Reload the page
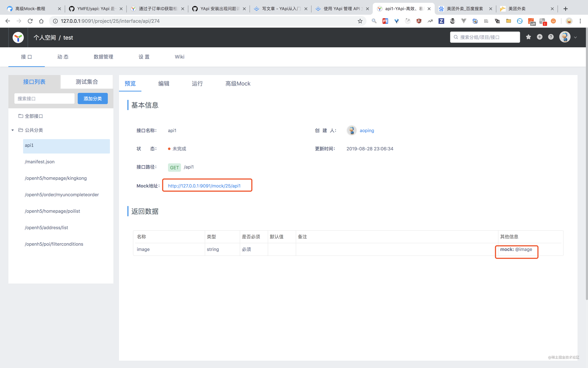This screenshot has width=588, height=368. 30,21
